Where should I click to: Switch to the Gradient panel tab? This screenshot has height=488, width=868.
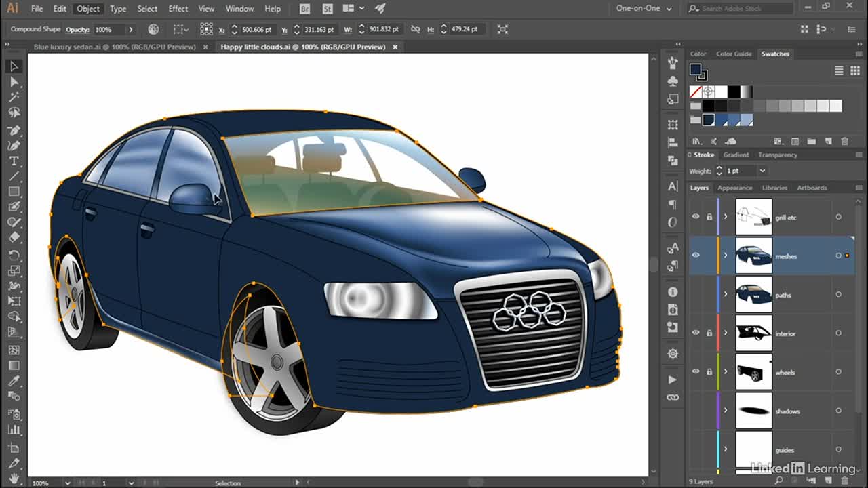pyautogui.click(x=736, y=155)
